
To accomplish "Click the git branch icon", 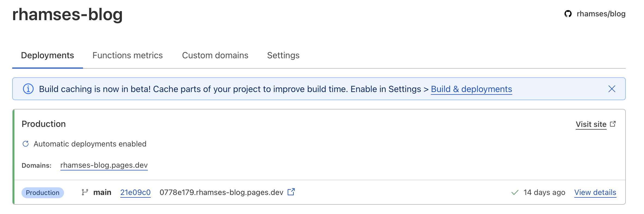I will click(85, 192).
